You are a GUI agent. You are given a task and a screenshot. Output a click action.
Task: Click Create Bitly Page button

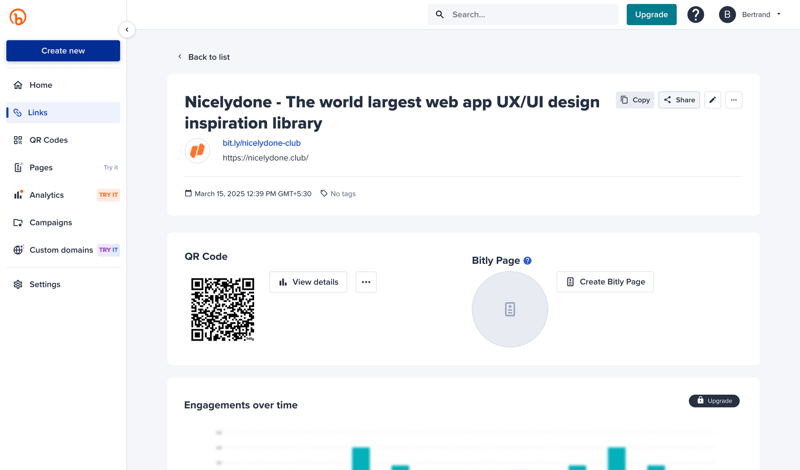[605, 282]
